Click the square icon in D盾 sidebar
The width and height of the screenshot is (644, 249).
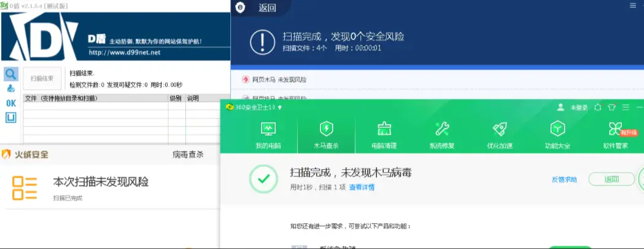coord(11,117)
